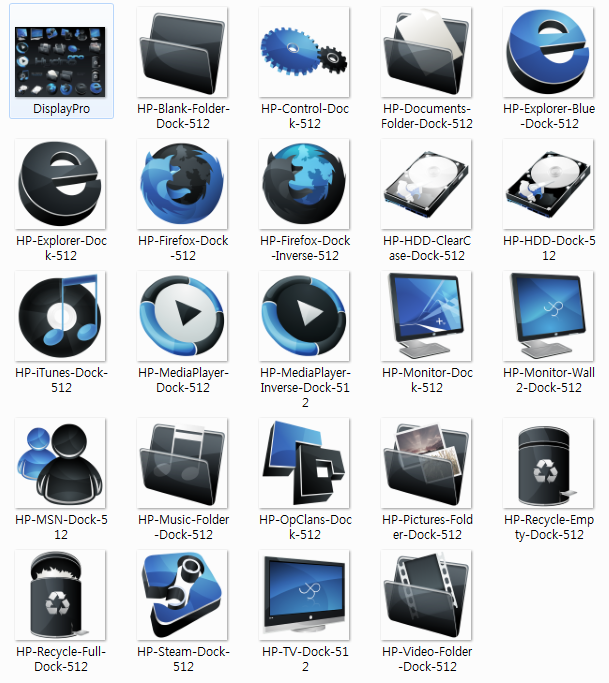The image size is (609, 683).
Task: Click the HP-HDD-ClearCase-Dock-512 file name text
Action: [427, 248]
